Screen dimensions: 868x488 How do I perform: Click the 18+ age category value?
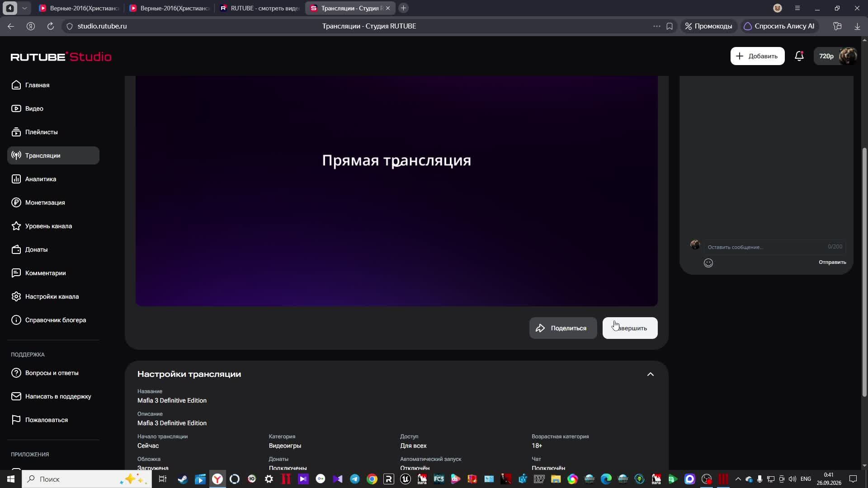pyautogui.click(x=537, y=446)
